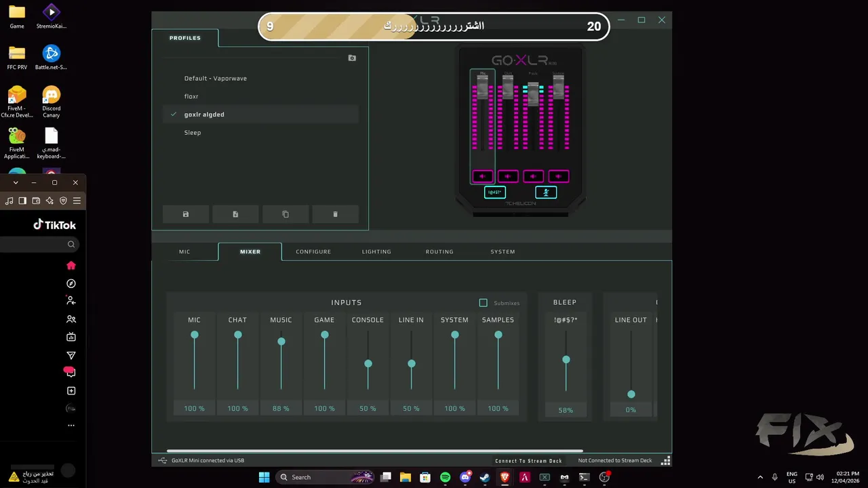Open the MIC tab
This screenshot has height=488, width=868.
[184, 251]
